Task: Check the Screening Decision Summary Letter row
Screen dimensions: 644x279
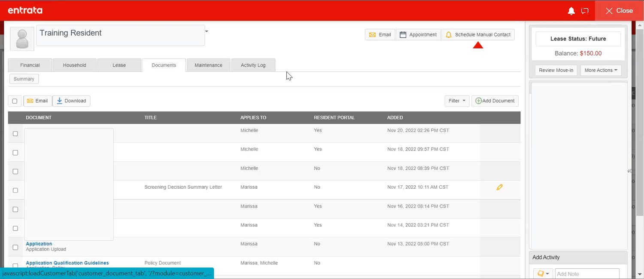Action: tap(15, 190)
